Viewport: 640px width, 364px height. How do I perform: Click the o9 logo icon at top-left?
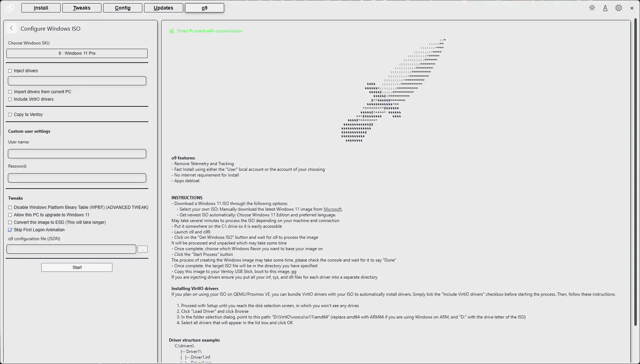[10, 8]
